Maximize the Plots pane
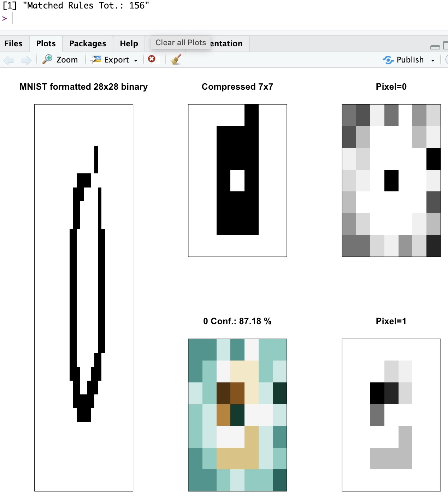The height and width of the screenshot is (500, 448). [x=446, y=46]
